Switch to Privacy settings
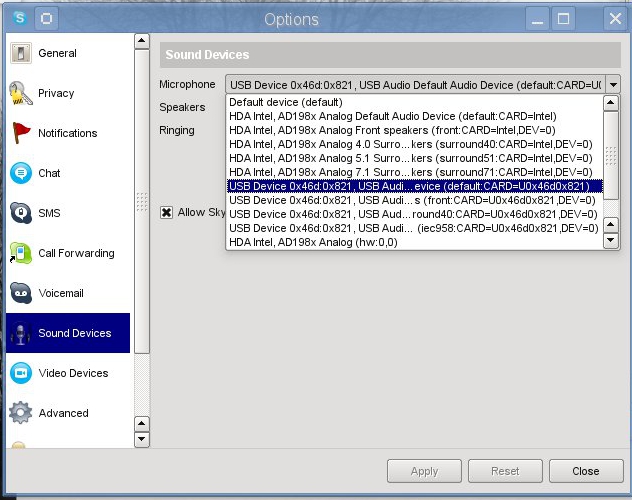Viewport: 632px width, 500px height. click(56, 93)
